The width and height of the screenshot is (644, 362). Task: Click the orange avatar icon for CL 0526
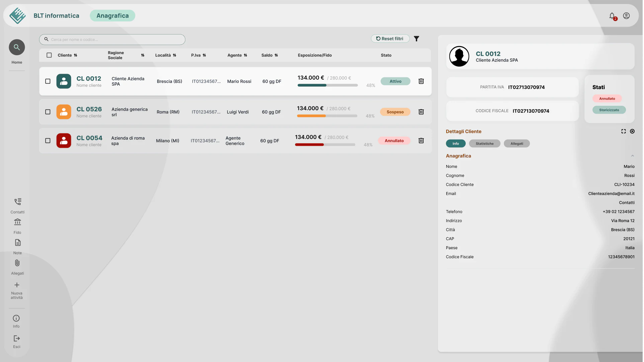(x=64, y=112)
